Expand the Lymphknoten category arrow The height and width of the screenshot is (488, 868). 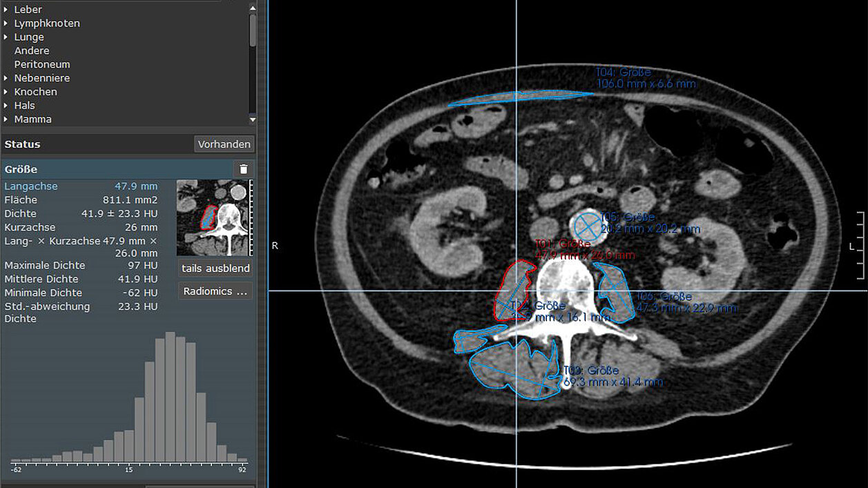click(6, 23)
